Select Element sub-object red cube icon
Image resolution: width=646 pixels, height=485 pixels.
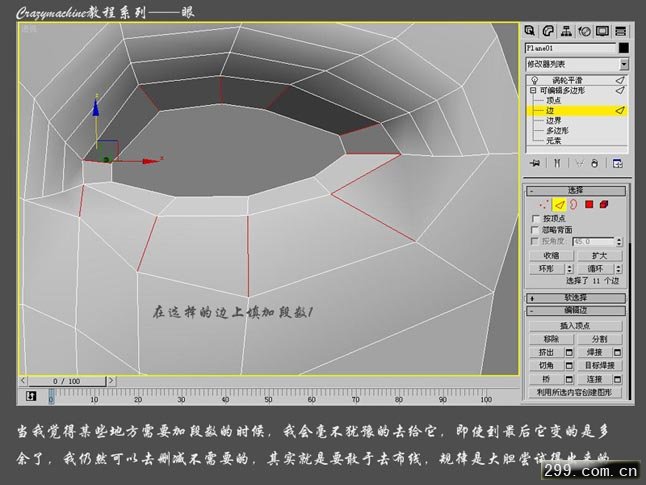pos(604,204)
